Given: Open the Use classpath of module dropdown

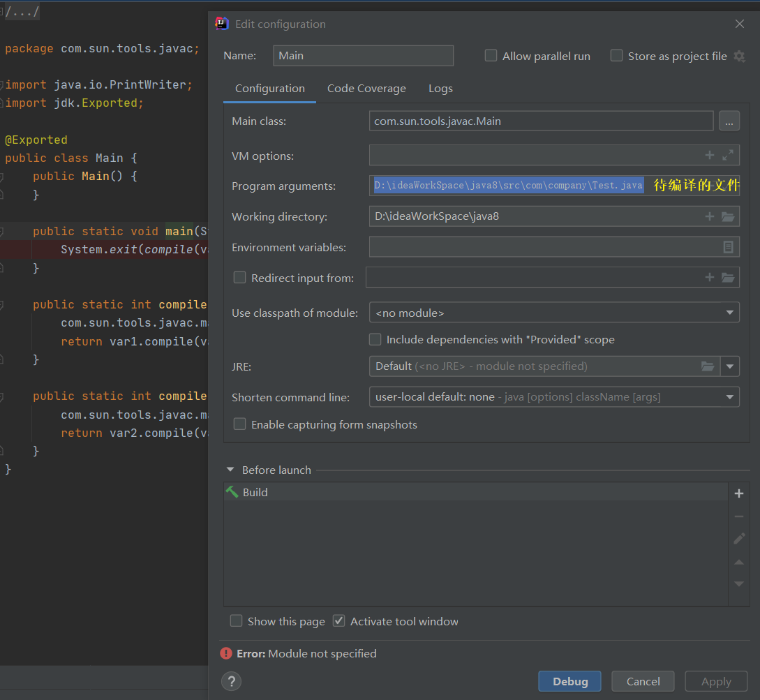Looking at the screenshot, I should coord(730,312).
